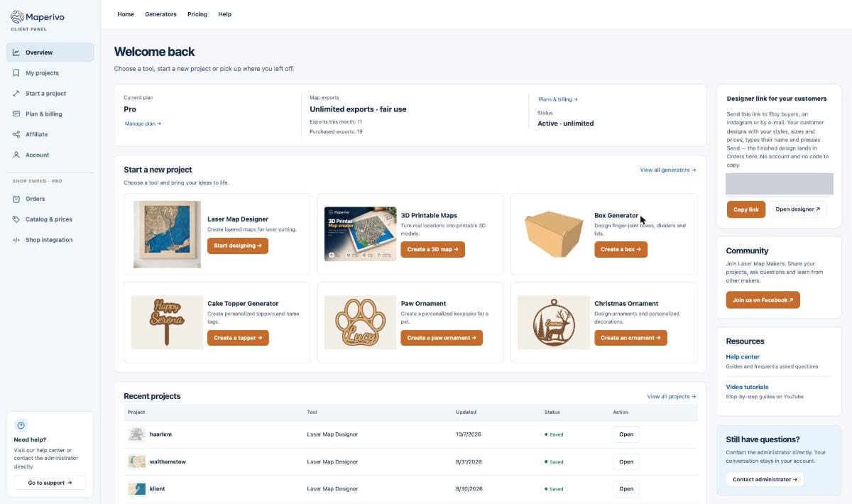Click the Plan & billing card icon

click(16, 114)
